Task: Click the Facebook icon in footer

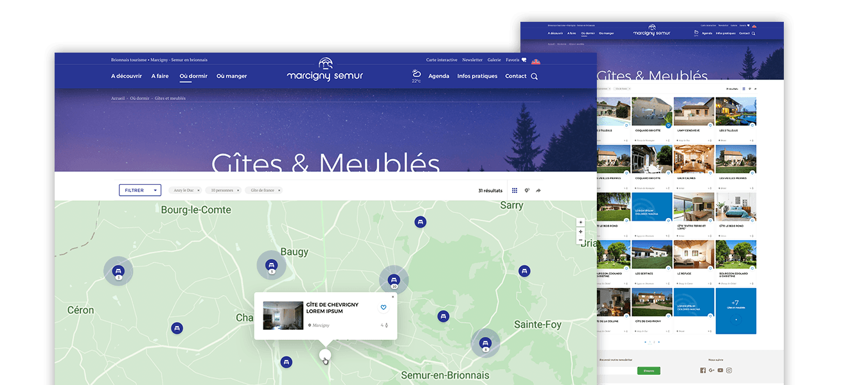Action: coord(703,370)
